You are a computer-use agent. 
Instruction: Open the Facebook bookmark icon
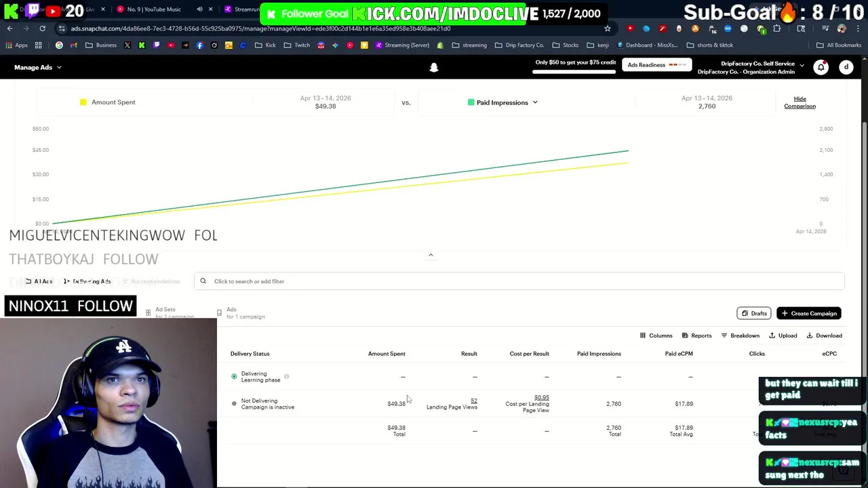(199, 45)
